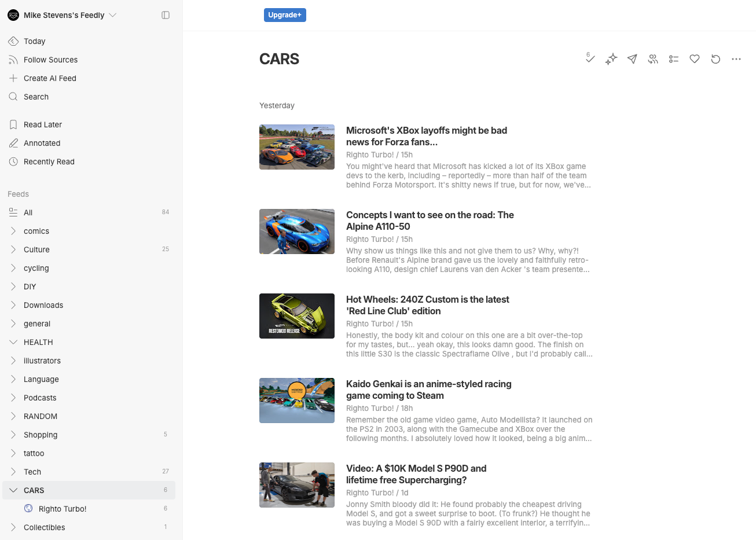The height and width of the screenshot is (540, 756).
Task: Click the Annotated pencil icon
Action: pos(13,143)
